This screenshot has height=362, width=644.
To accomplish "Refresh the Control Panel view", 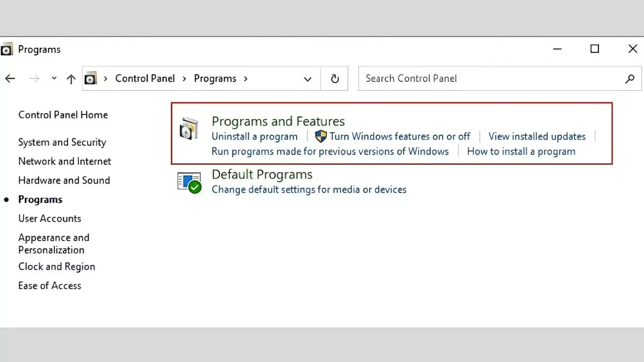I will coord(335,79).
